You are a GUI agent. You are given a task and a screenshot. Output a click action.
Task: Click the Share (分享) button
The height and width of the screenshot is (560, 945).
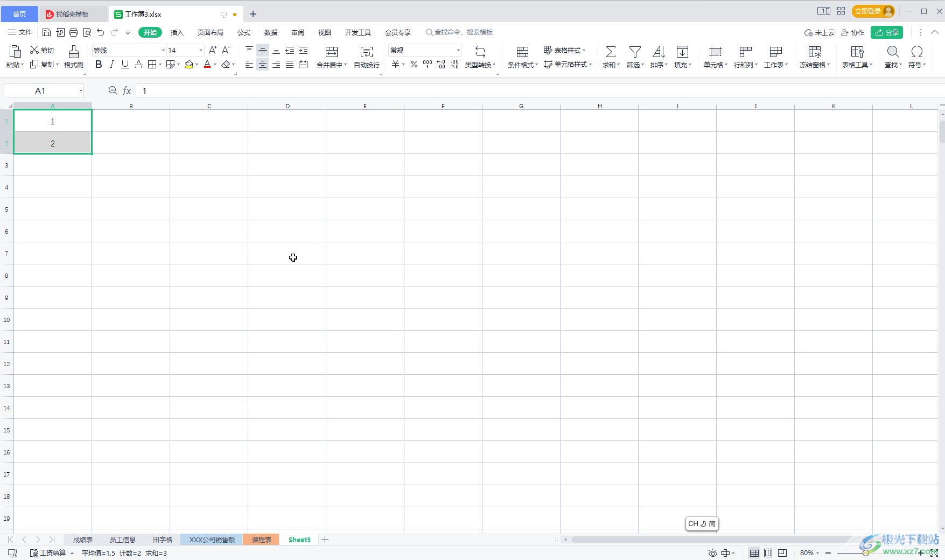pos(887,32)
